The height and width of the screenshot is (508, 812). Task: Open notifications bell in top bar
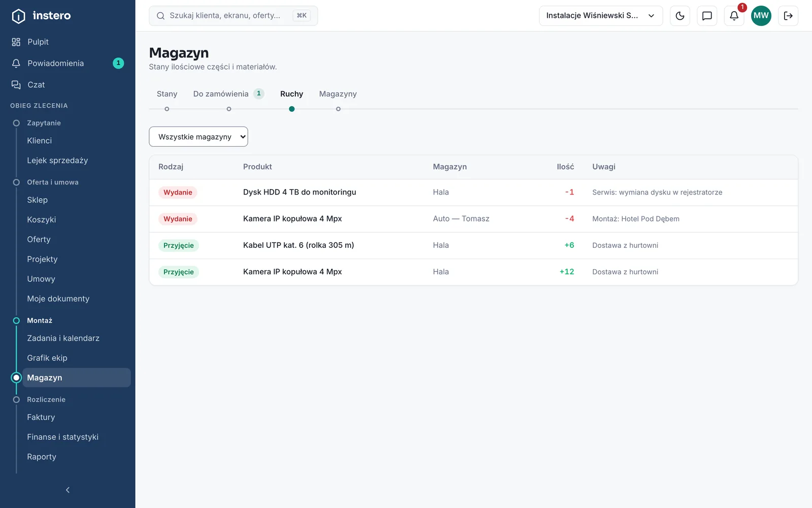[x=734, y=16]
